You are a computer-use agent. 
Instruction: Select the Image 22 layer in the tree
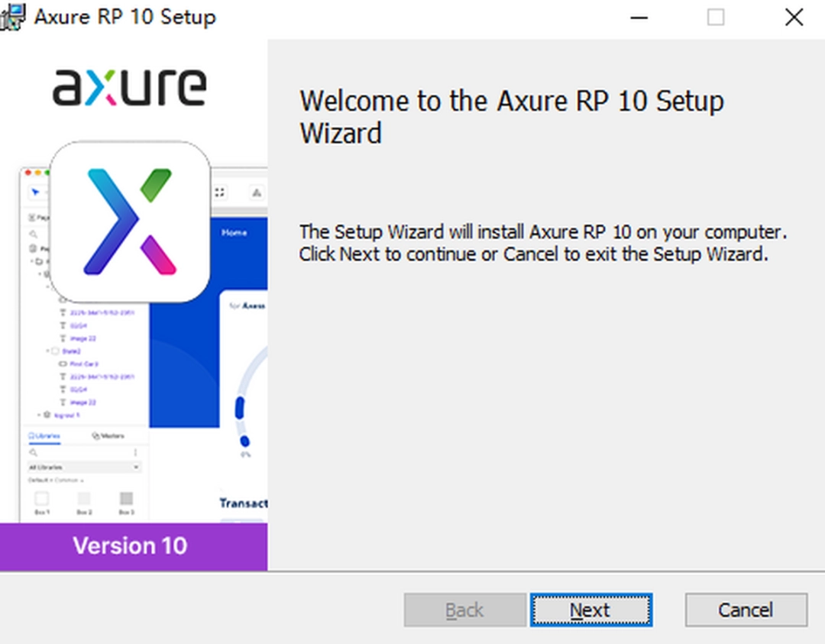pyautogui.click(x=83, y=338)
